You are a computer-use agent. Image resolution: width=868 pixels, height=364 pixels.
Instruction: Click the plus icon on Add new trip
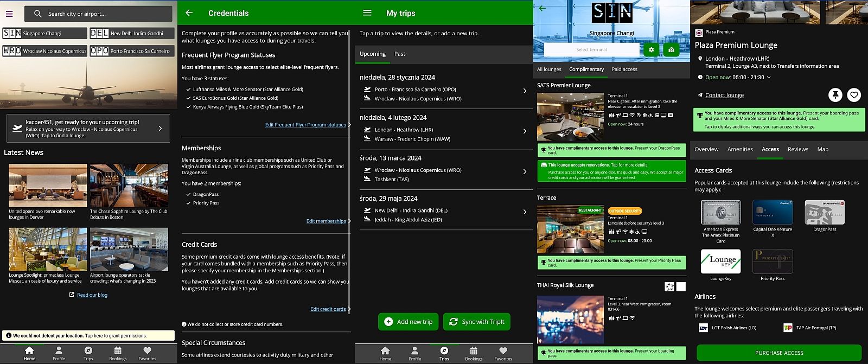coord(388,322)
